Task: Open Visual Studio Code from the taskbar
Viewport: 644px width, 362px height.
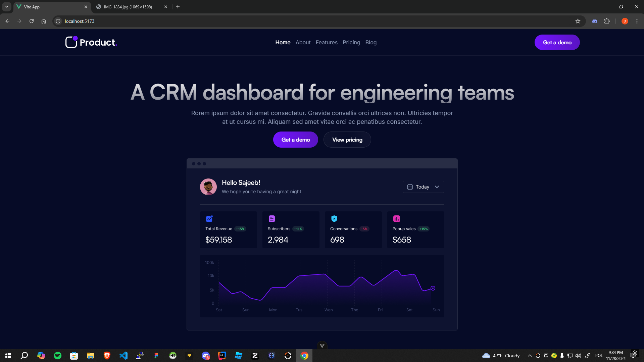Action: [x=123, y=355]
